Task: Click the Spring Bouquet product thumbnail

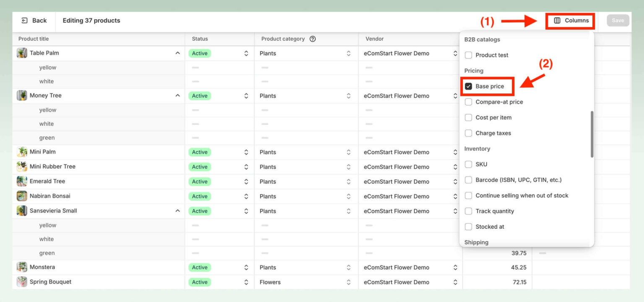Action: coord(21,281)
